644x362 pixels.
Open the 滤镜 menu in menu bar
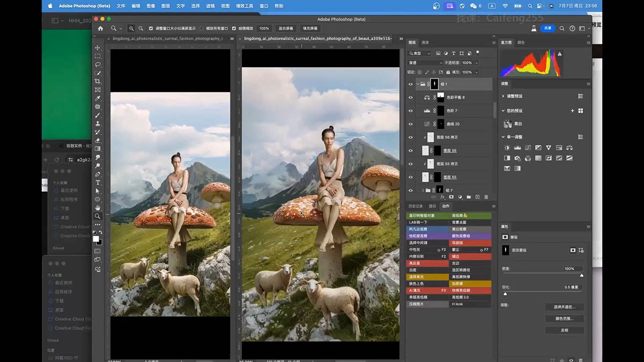tap(210, 6)
